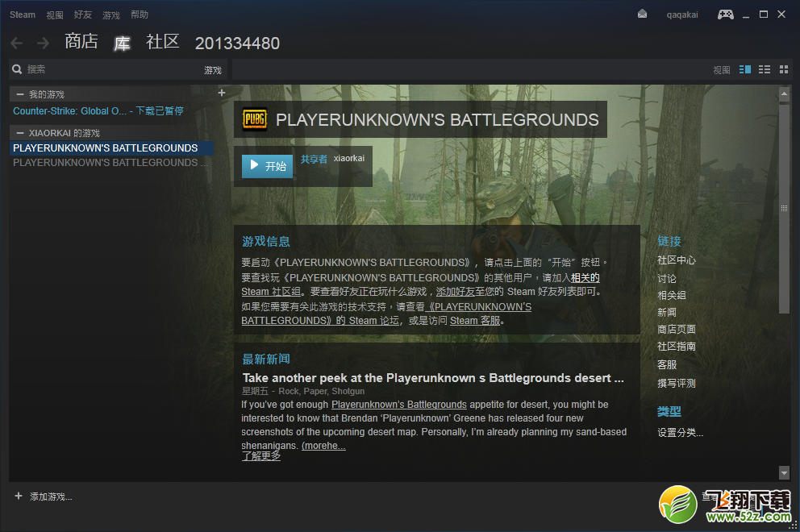Click the plus icon beside 添加游戏
This screenshot has height=532, width=800.
tap(19, 496)
